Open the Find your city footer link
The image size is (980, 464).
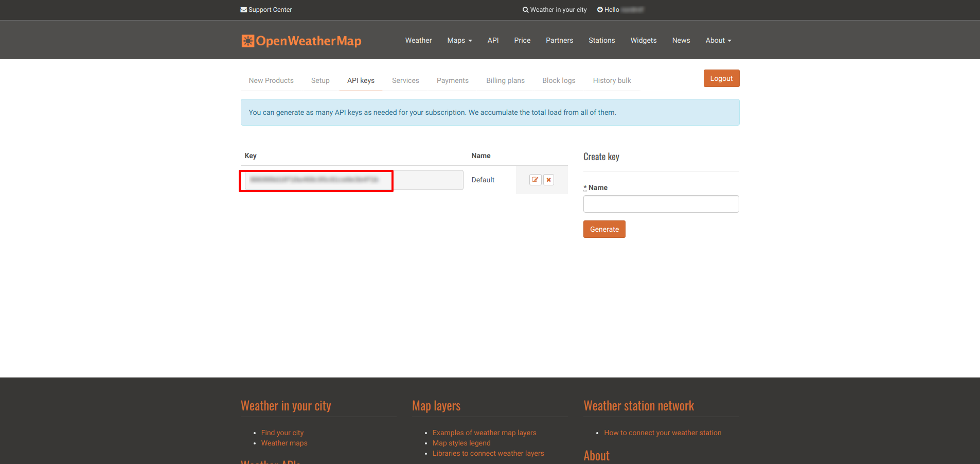pos(282,433)
